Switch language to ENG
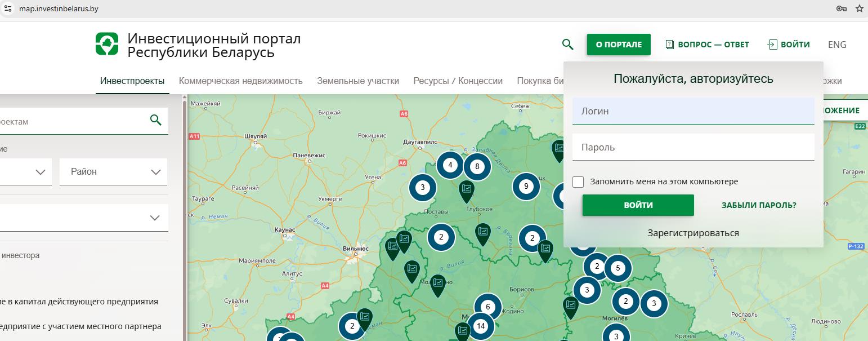Screen dimensions: 868x341 coord(837,45)
